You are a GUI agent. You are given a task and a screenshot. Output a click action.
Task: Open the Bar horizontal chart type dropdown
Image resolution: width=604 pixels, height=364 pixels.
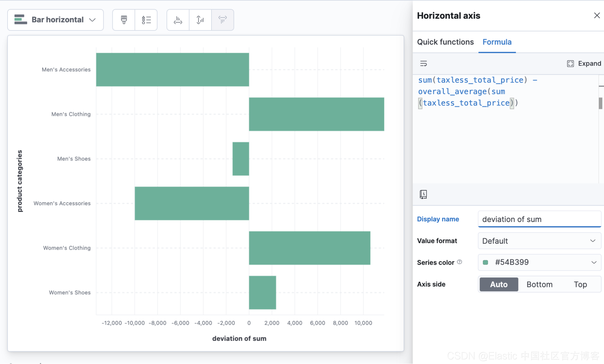click(56, 20)
